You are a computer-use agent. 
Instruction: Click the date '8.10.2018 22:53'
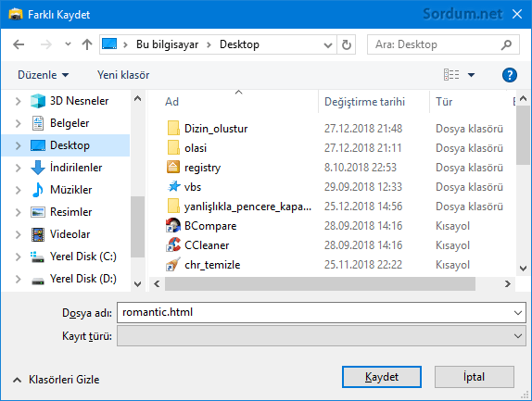tap(361, 168)
